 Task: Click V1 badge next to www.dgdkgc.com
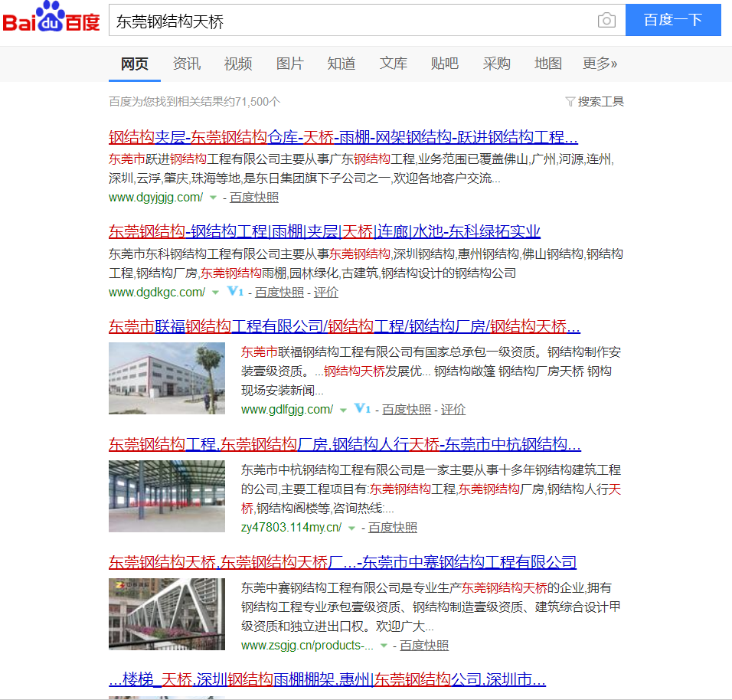(x=235, y=291)
